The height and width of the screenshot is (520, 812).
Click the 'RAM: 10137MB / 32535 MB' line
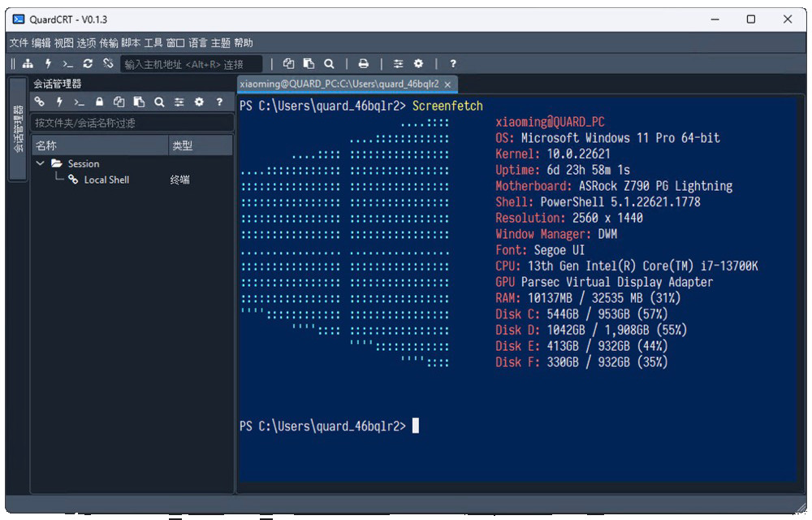coord(588,298)
